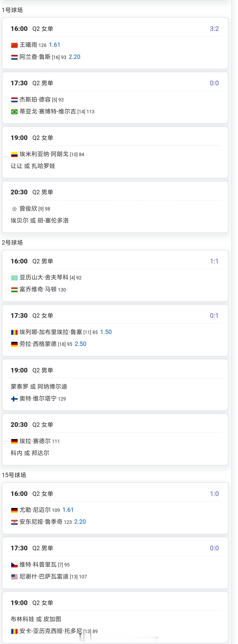
Task: Open 安卡-亚历克西娅·托多尼 player entry
Action: [x=51, y=631]
